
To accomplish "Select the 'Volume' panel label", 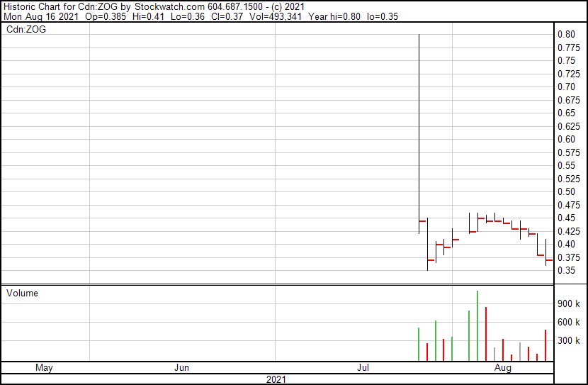I will 22,293.
